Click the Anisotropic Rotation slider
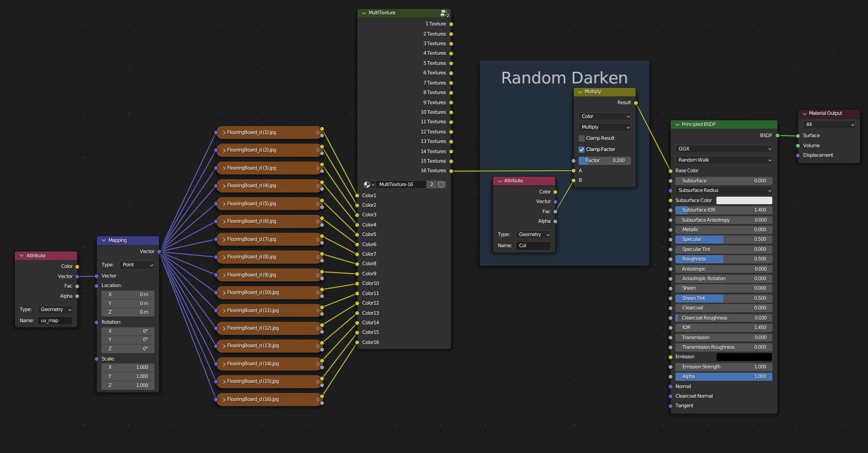868x453 pixels. (x=724, y=279)
